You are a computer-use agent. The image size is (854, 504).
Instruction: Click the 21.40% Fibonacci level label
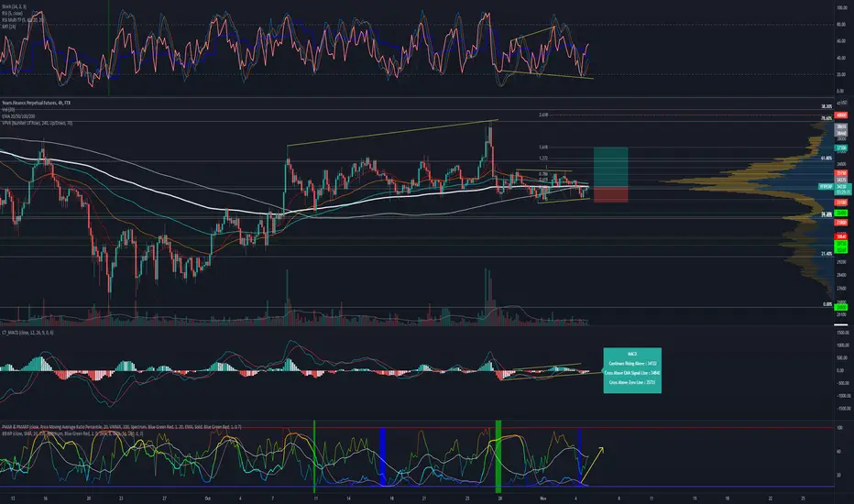(x=827, y=254)
